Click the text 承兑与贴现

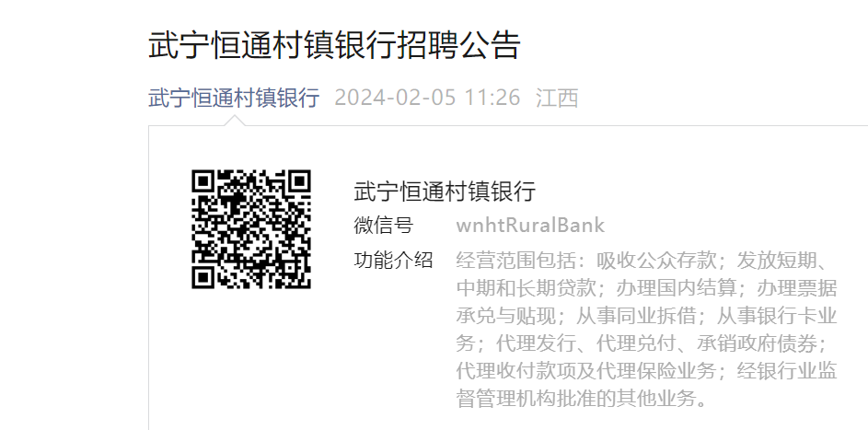tap(506, 316)
